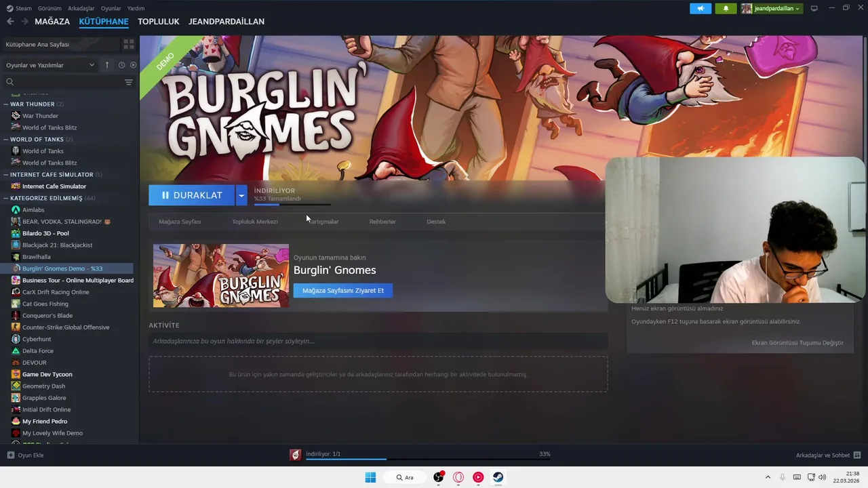Click the activity comment input field
868x488 pixels.
pyautogui.click(x=378, y=341)
